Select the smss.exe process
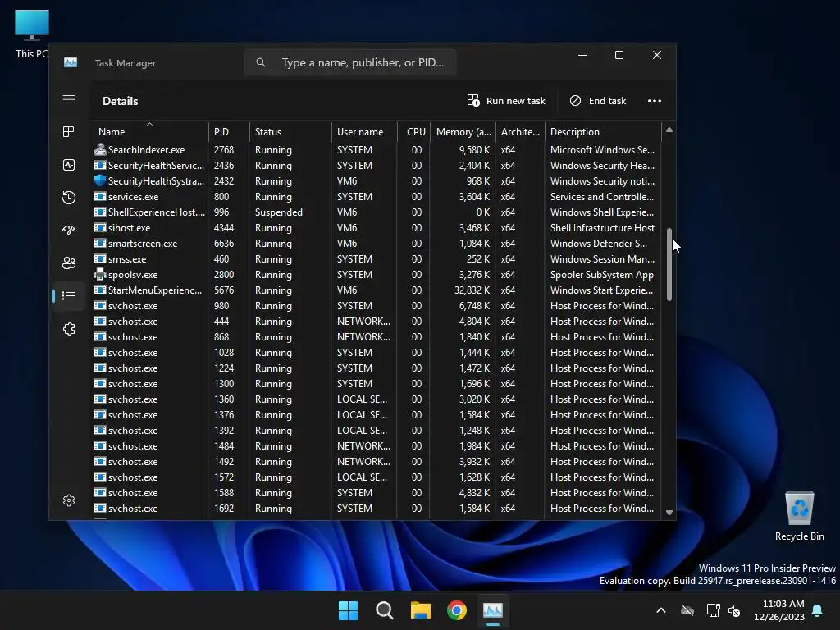 (377, 258)
